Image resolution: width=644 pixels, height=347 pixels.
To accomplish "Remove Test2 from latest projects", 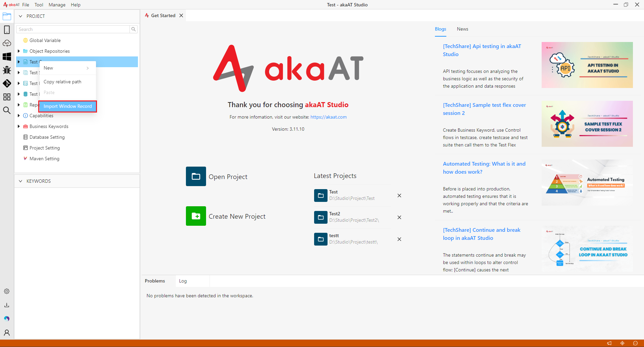I will coord(399,217).
